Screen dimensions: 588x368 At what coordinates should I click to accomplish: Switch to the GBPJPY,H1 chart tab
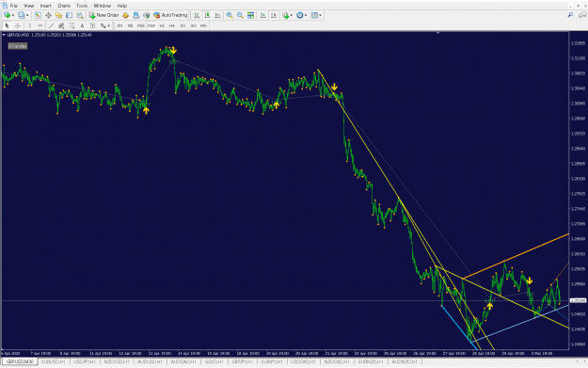[x=243, y=361]
